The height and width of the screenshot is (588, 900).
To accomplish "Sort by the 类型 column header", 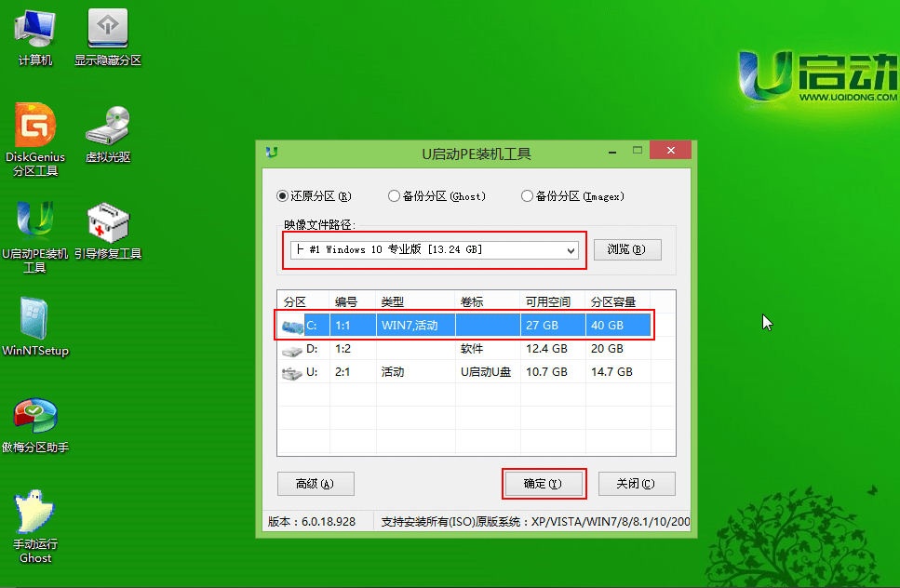I will point(415,301).
